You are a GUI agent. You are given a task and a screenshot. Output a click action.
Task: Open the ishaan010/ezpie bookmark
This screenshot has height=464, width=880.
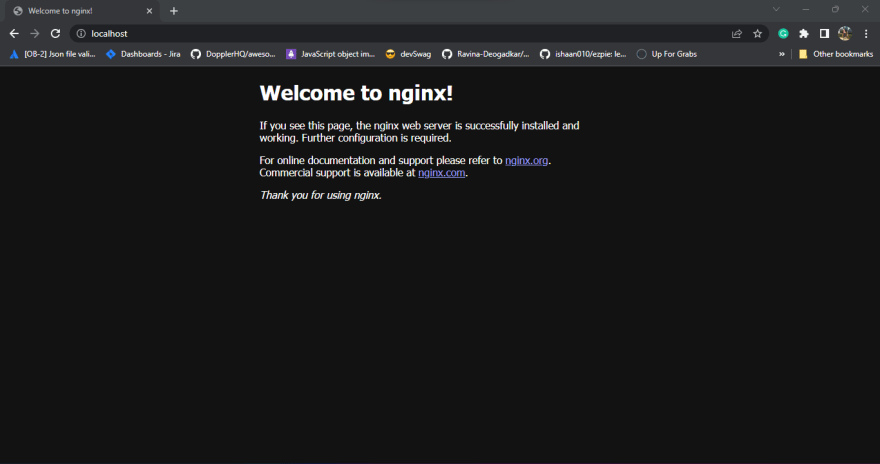point(583,54)
